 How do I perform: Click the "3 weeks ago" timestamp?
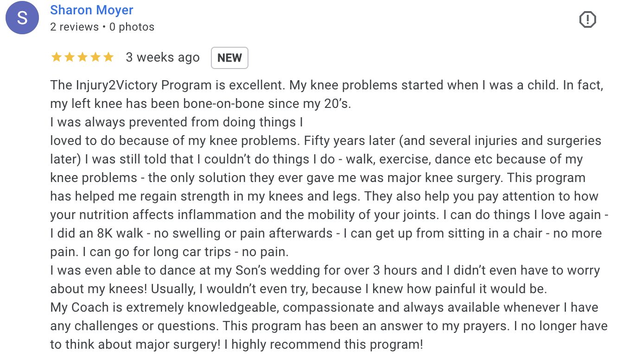pos(163,57)
